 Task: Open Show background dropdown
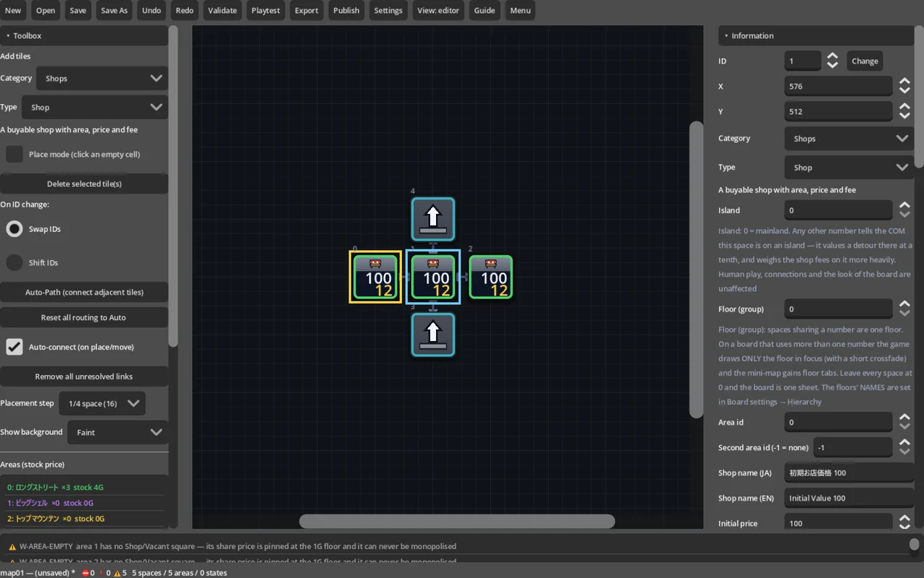[118, 432]
